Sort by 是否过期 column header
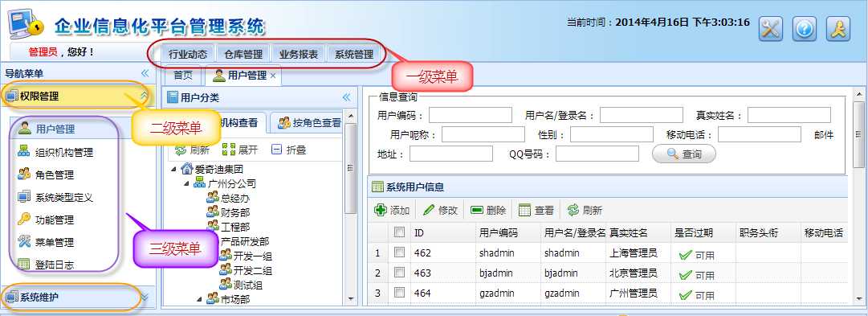The height and width of the screenshot is (316, 868). coord(703,233)
